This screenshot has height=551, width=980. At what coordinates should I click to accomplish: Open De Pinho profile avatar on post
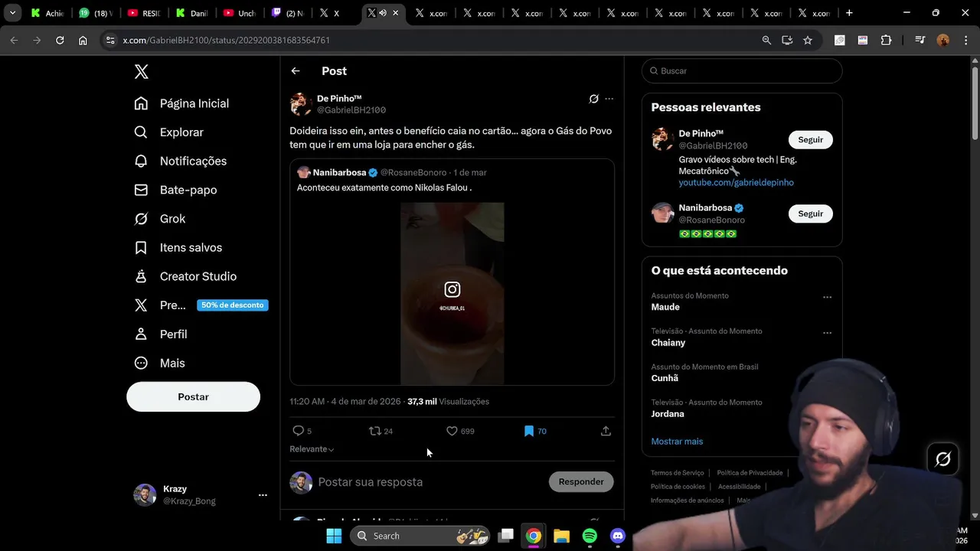pos(301,104)
